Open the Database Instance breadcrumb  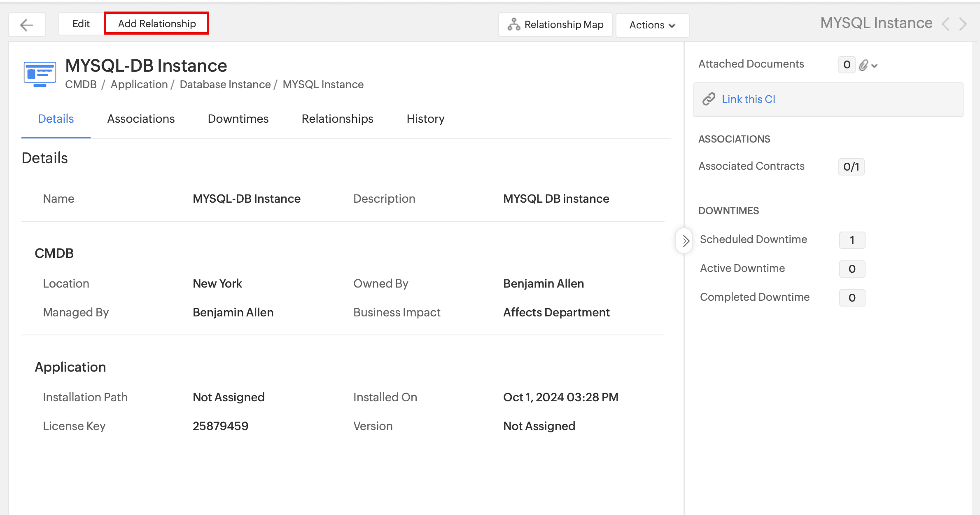(x=225, y=84)
